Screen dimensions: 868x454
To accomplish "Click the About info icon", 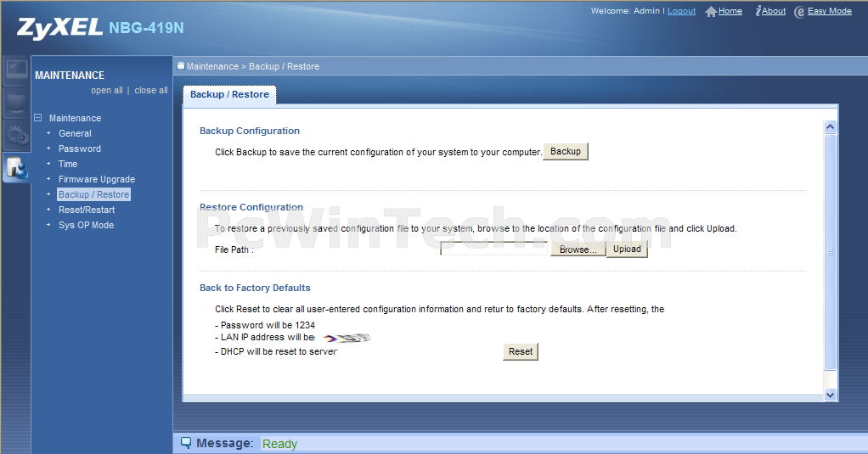I will coord(758,11).
